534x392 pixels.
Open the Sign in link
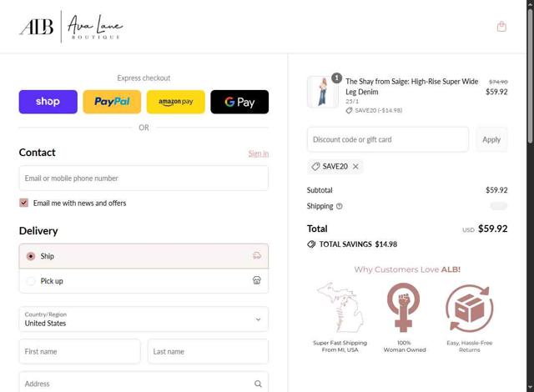point(259,153)
